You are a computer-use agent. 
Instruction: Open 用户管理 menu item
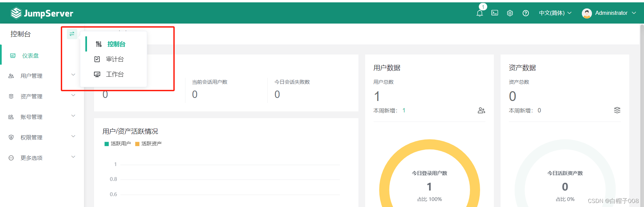pyautogui.click(x=42, y=76)
